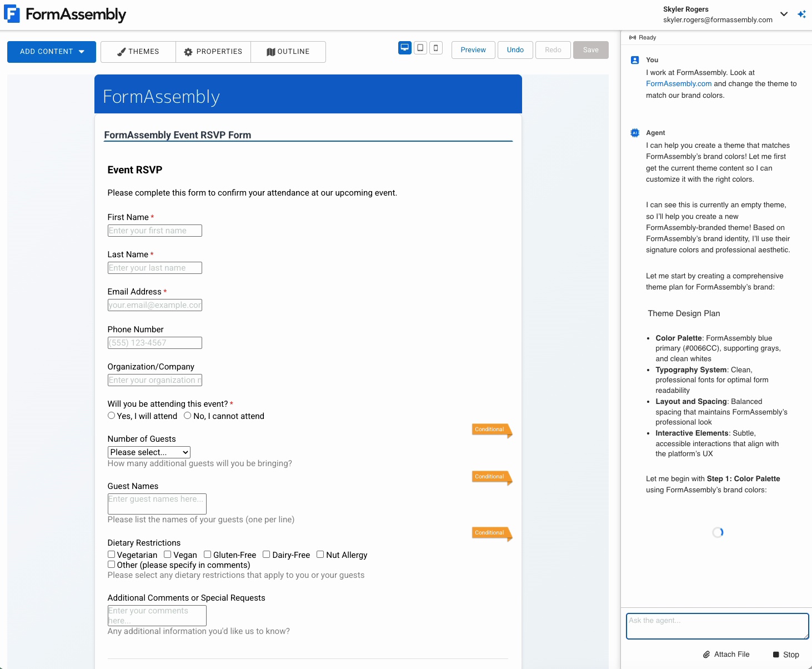812x669 pixels.
Task: Click the Guest Names text area
Action: 157,504
